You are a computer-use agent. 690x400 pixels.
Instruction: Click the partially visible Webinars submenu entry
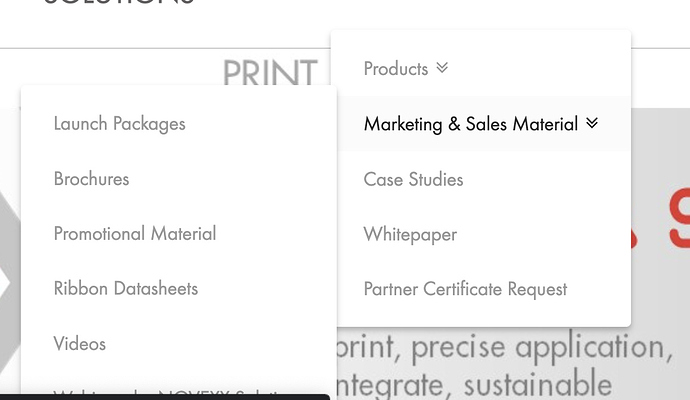coord(150,393)
